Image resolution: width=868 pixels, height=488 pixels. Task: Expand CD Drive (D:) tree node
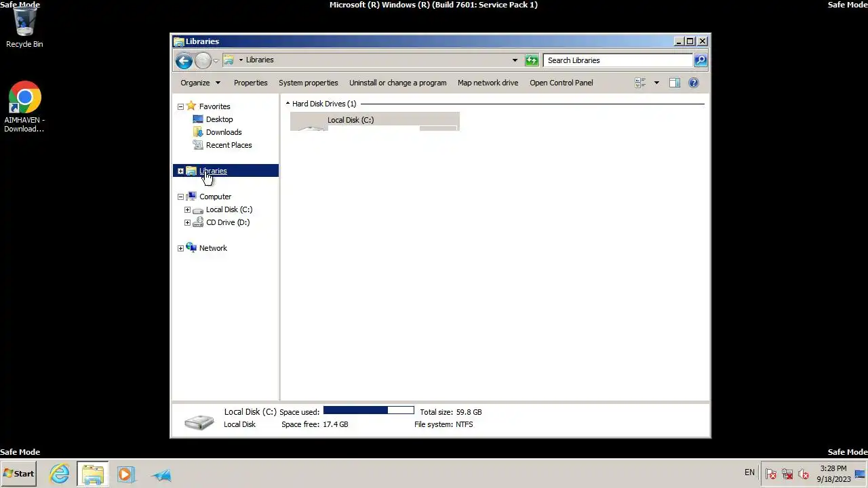pyautogui.click(x=188, y=222)
